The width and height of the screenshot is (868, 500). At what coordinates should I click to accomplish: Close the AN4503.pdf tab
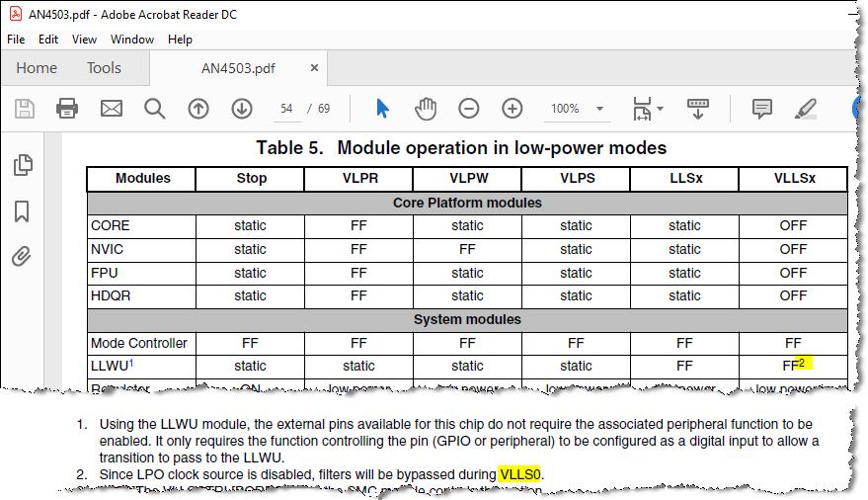tap(314, 67)
